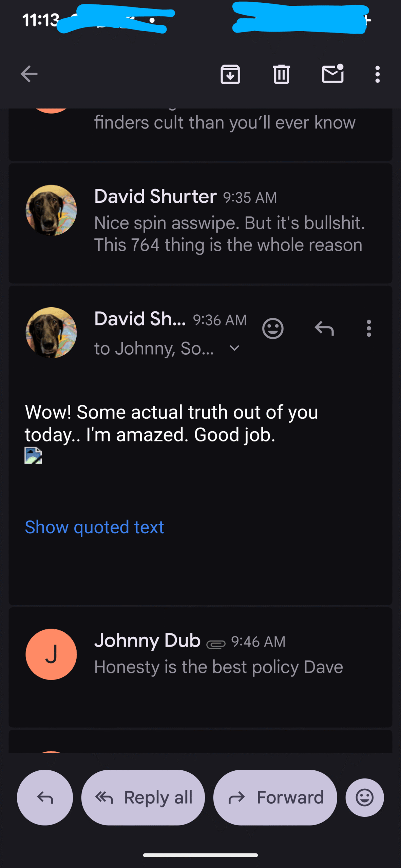The image size is (401, 868).
Task: Show quoted text
Action: 94,527
